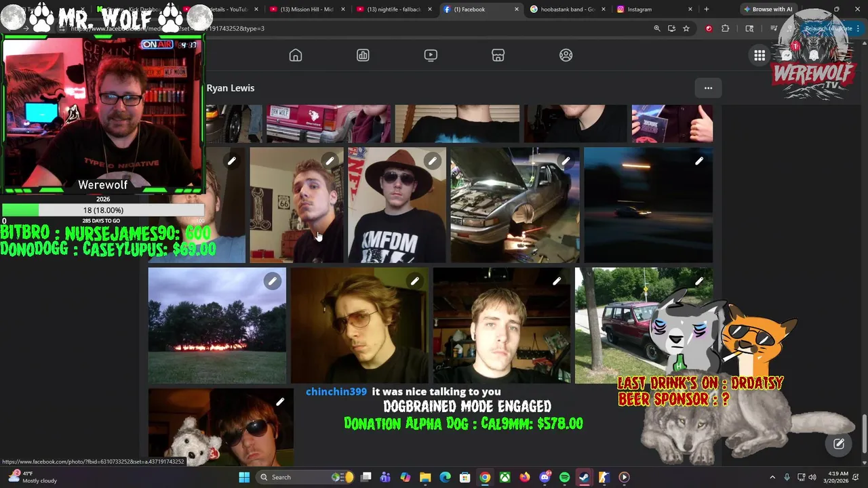
Task: Open Microsoft Edge from the taskbar
Action: click(445, 477)
